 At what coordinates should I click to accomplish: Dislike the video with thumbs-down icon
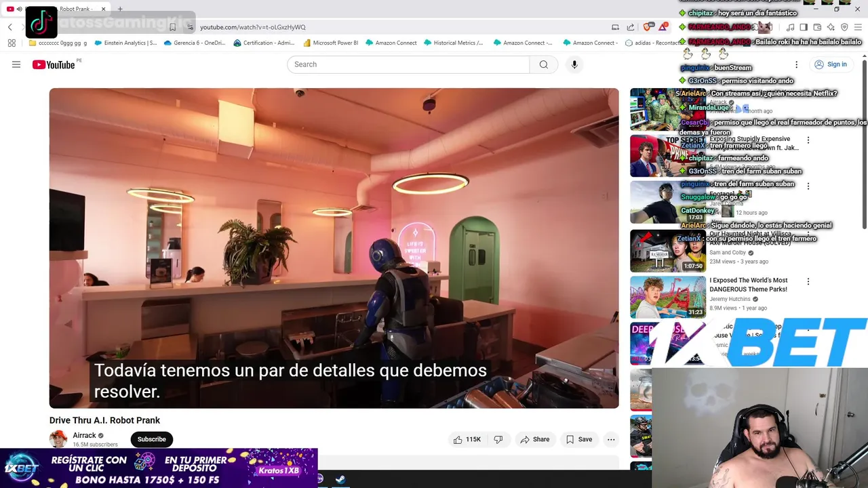click(498, 439)
